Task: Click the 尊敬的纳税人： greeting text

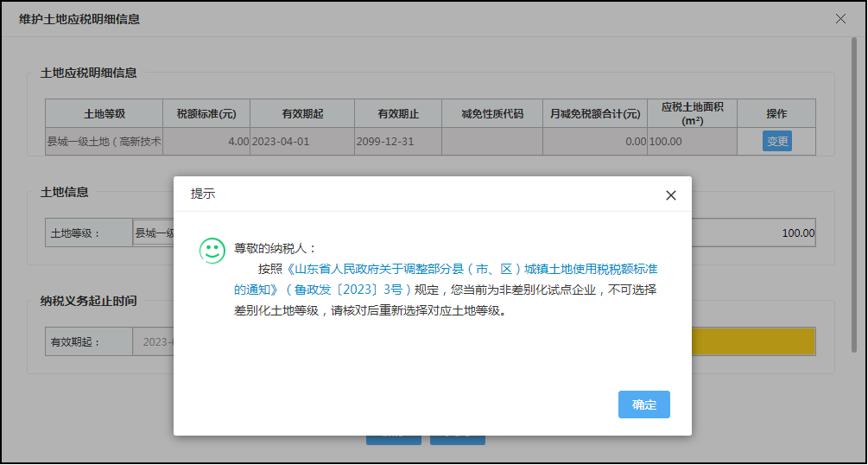Action: [275, 248]
